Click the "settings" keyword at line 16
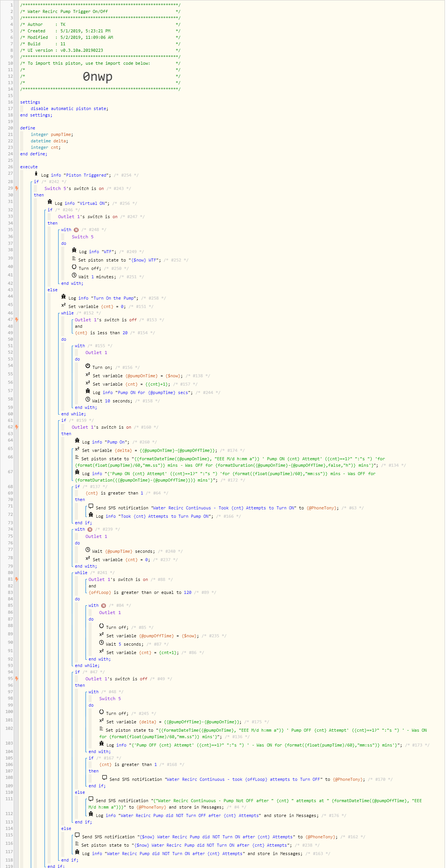The image size is (448, 868). coord(30,102)
